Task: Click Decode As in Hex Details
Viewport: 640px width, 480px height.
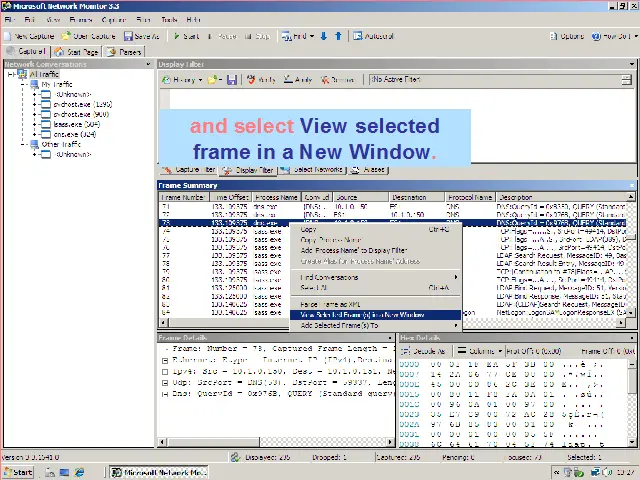Action: [x=423, y=351]
